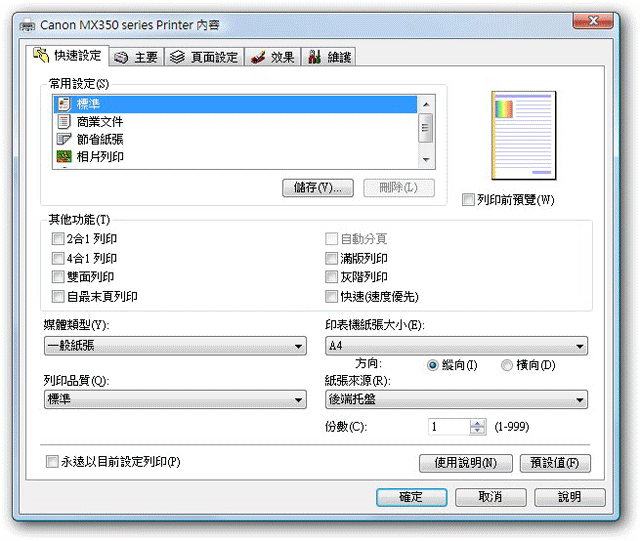Image resolution: width=640 pixels, height=541 pixels.
Task: Click the 商業文件 document icon
Action: tap(64, 121)
